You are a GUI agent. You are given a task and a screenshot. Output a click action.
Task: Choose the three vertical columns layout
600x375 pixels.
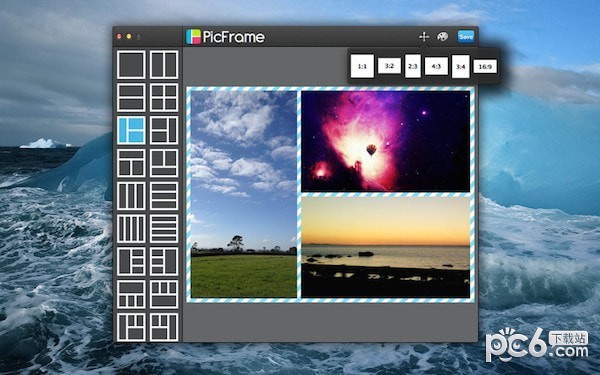131,196
